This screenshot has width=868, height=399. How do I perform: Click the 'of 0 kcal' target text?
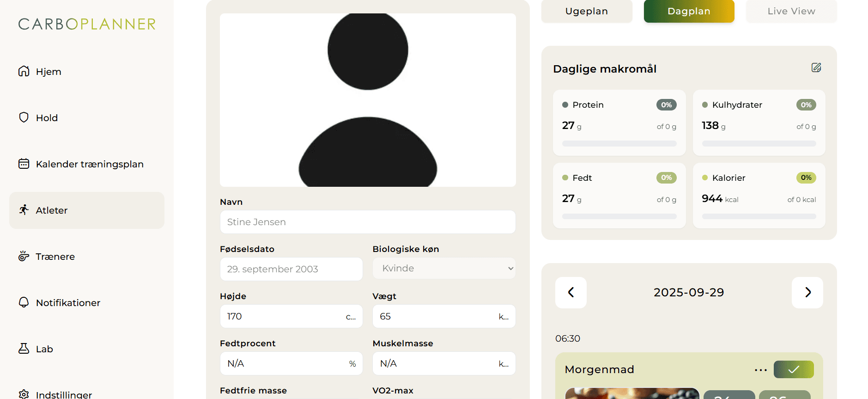click(x=801, y=200)
